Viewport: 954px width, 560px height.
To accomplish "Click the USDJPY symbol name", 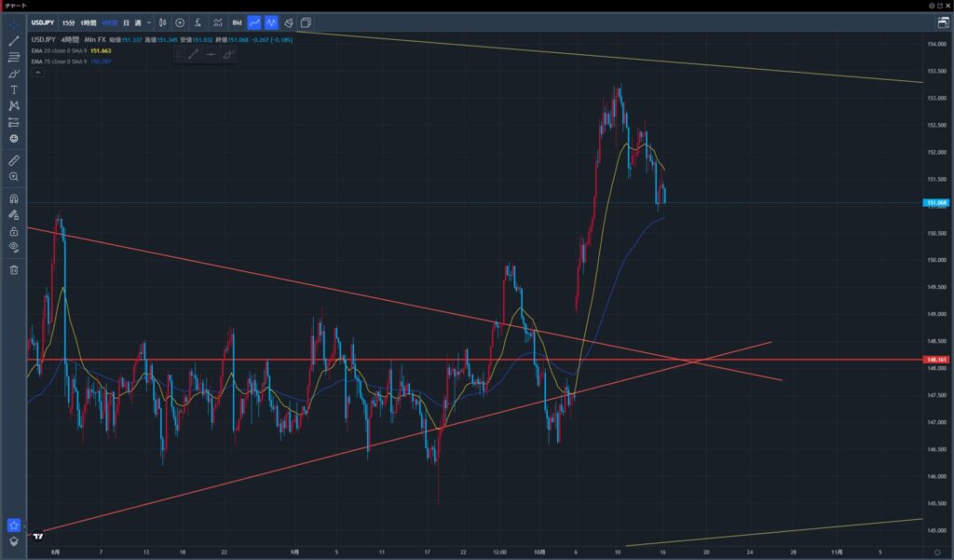I will pyautogui.click(x=41, y=21).
